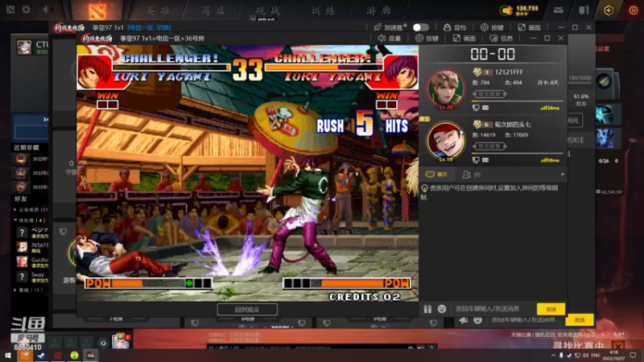Screen dimensions: 644x362
Task: Open the 游廊 arcade tab
Action: 378,10
